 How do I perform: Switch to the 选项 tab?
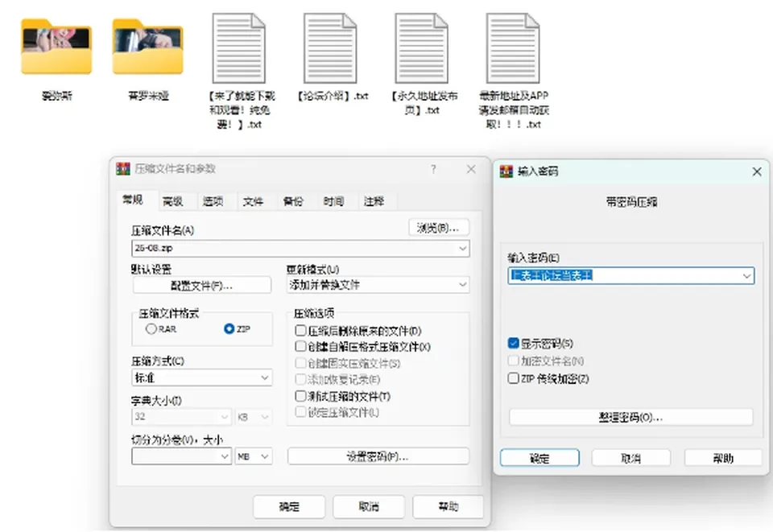point(213,201)
